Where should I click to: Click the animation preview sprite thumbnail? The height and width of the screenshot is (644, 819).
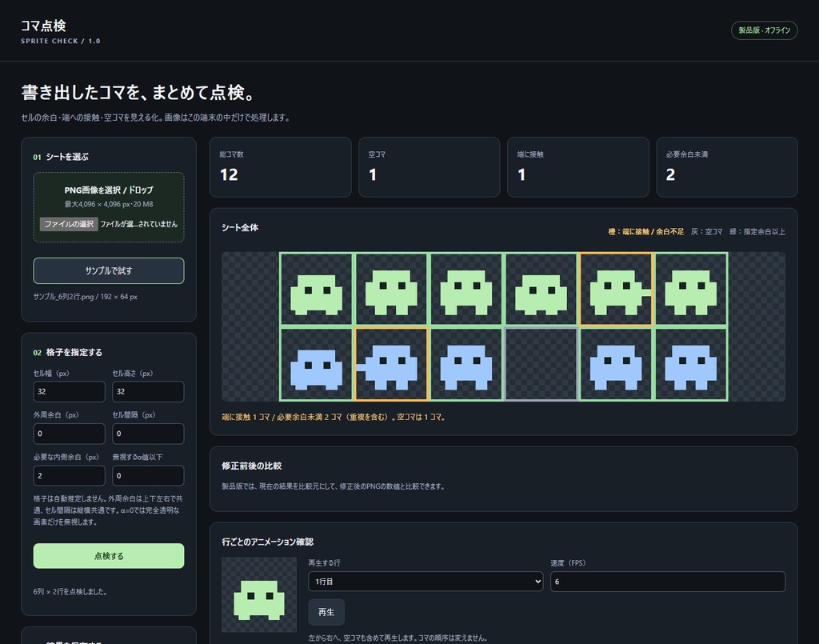(x=259, y=595)
